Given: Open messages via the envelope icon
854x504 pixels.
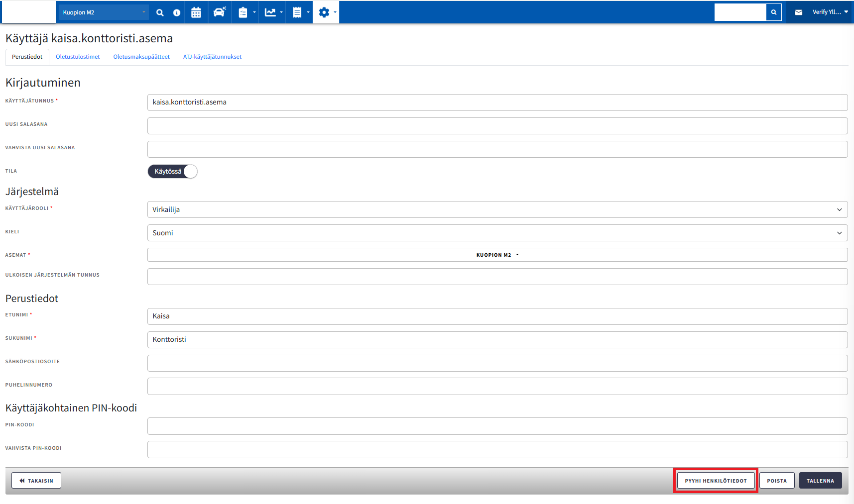Looking at the screenshot, I should click(798, 12).
